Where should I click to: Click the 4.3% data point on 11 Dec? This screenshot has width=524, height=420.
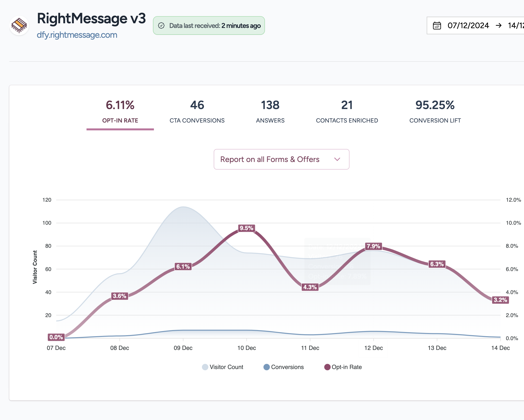[310, 287]
